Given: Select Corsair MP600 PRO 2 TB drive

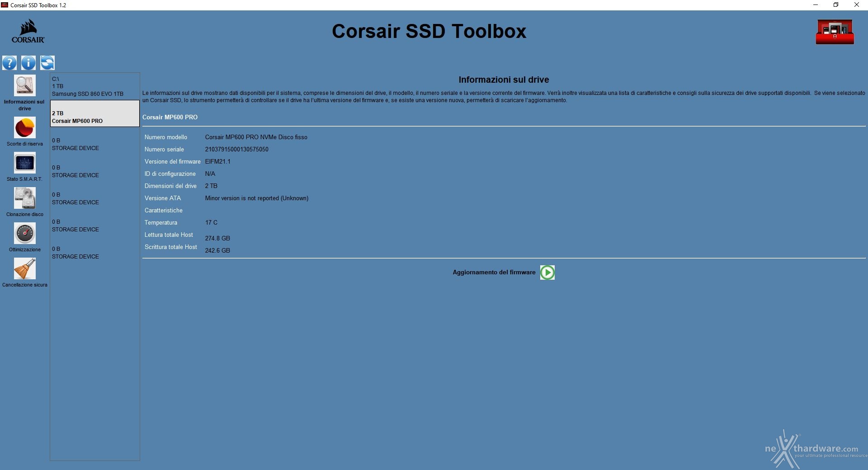Looking at the screenshot, I should pos(95,113).
